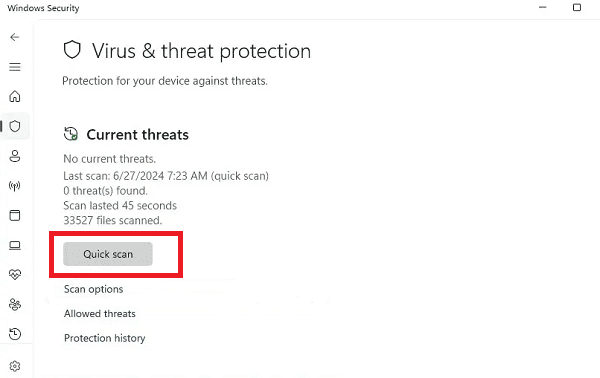Image resolution: width=600 pixels, height=378 pixels.
Task: Open Family options icon
Action: (15, 305)
